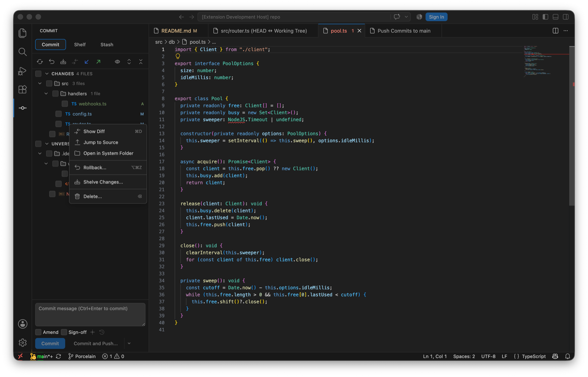Check the handlers folder checkbox
Image resolution: width=588 pixels, height=377 pixels.
click(55, 94)
